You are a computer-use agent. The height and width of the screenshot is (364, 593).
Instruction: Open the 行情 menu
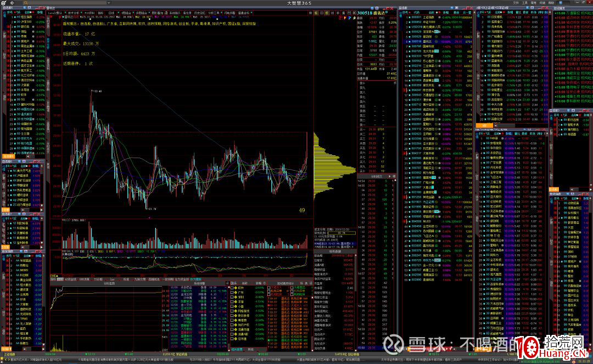(x=542, y=3)
